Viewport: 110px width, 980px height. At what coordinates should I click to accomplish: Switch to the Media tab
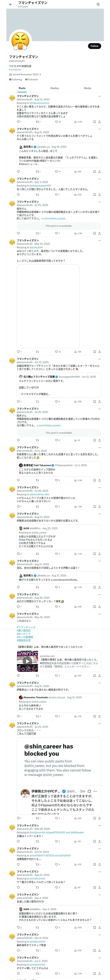87,88
